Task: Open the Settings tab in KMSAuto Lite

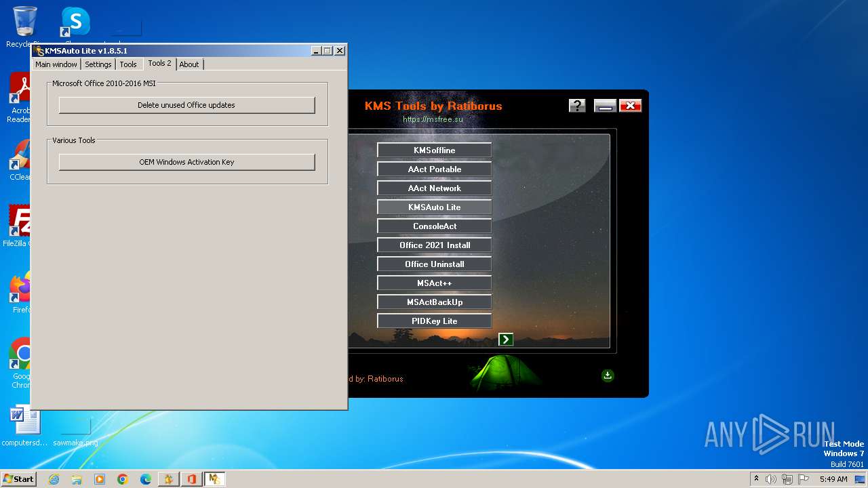Action: click(98, 64)
